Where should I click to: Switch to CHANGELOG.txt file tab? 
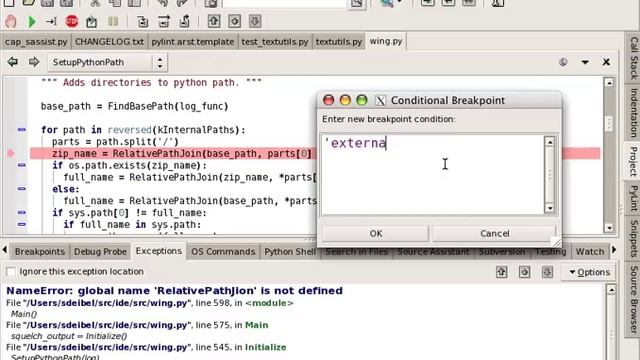coord(109,42)
